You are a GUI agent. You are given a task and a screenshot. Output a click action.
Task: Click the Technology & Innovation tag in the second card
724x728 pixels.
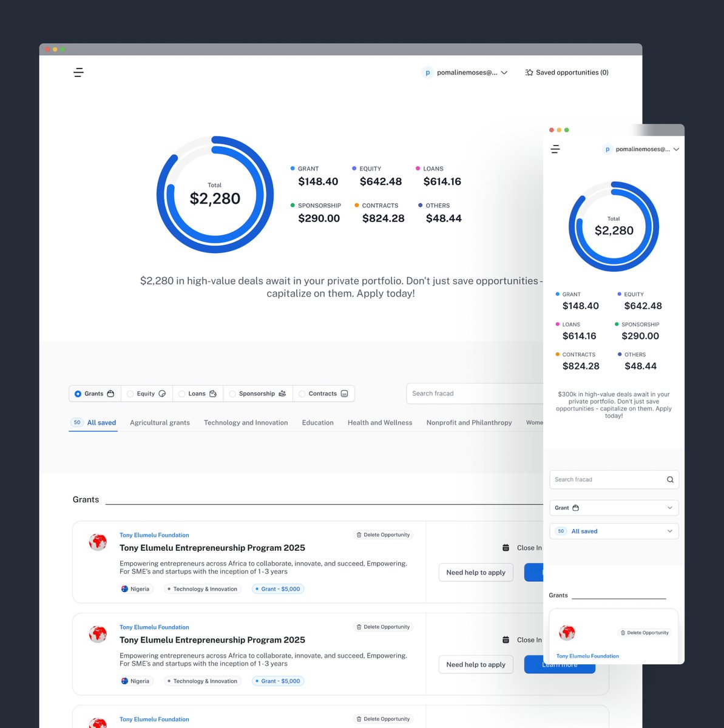(203, 681)
